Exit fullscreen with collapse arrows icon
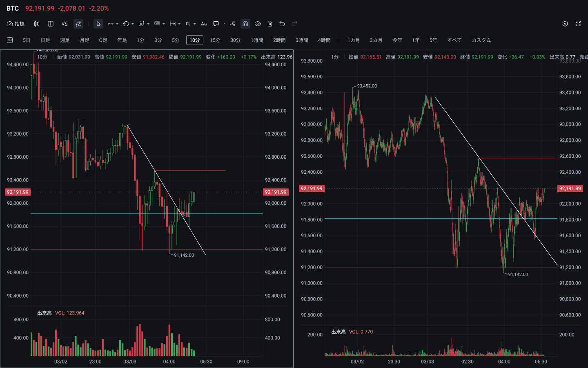Screen dimensions: 588x368 click(x=578, y=24)
